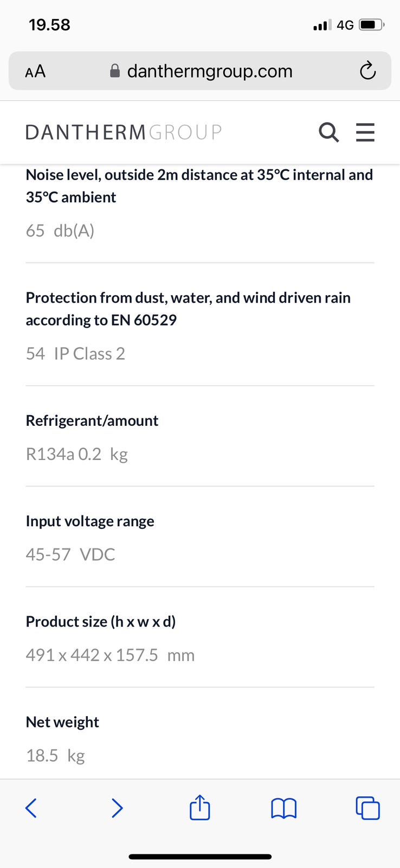Open the bookmarks book icon
This screenshot has width=400, height=868.
tap(283, 808)
